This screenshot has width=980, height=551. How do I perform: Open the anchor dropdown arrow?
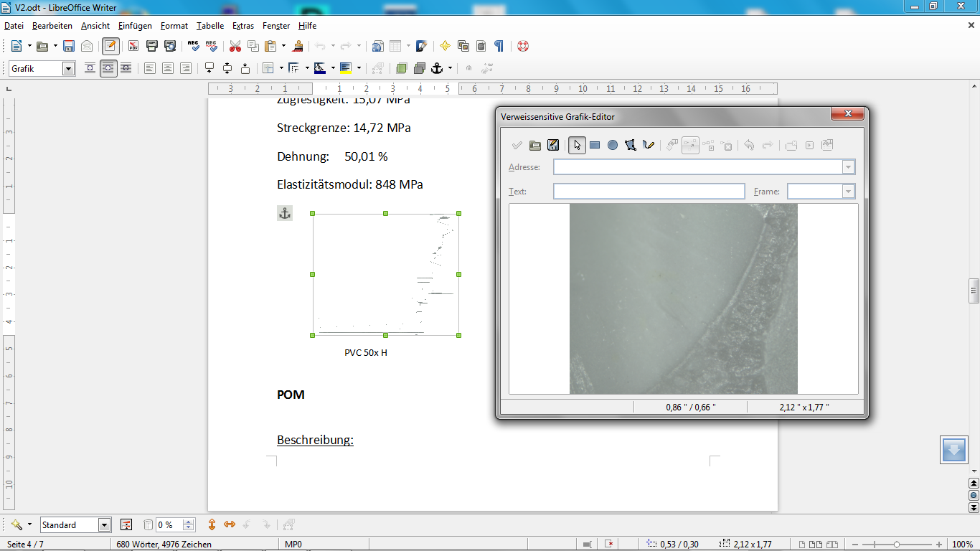[450, 69]
